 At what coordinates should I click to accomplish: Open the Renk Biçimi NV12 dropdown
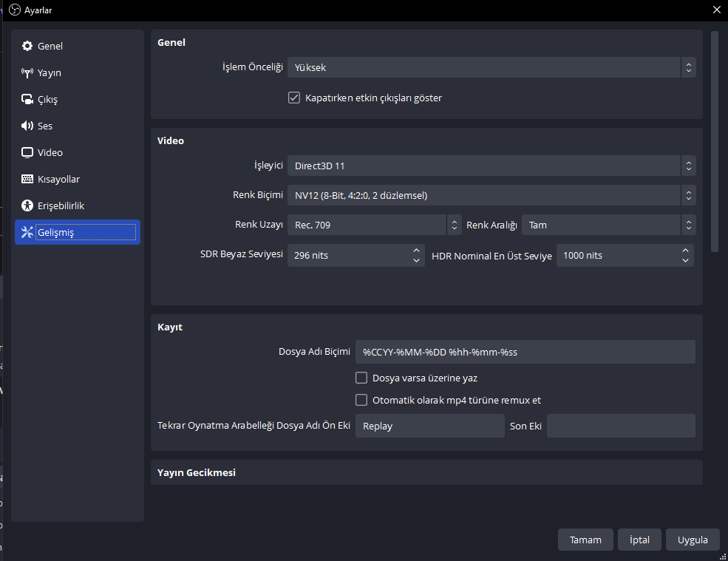[x=491, y=195]
